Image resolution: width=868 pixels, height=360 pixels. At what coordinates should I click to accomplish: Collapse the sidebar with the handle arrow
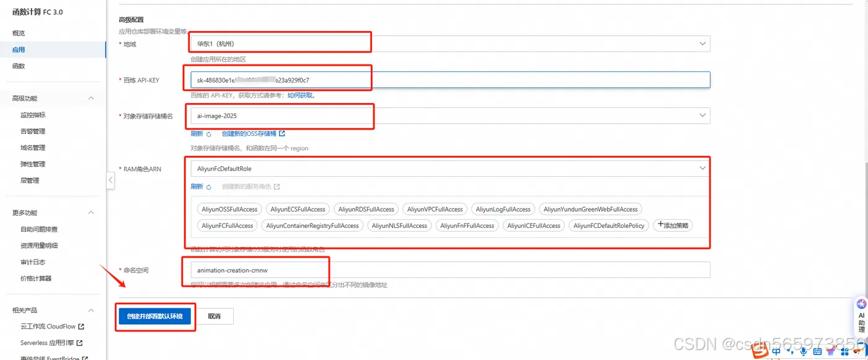110,180
